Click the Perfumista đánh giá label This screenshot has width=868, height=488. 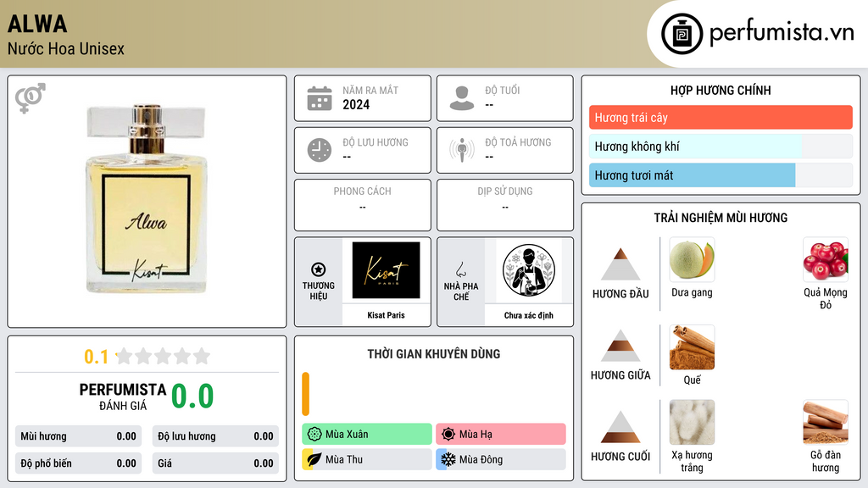(123, 396)
